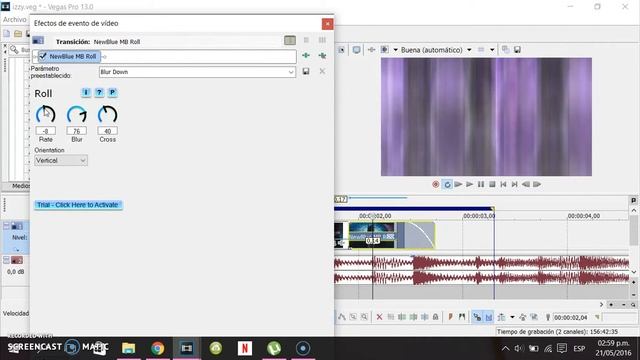Click the stop button under the preview
The width and height of the screenshot is (640, 360).
[x=492, y=184]
